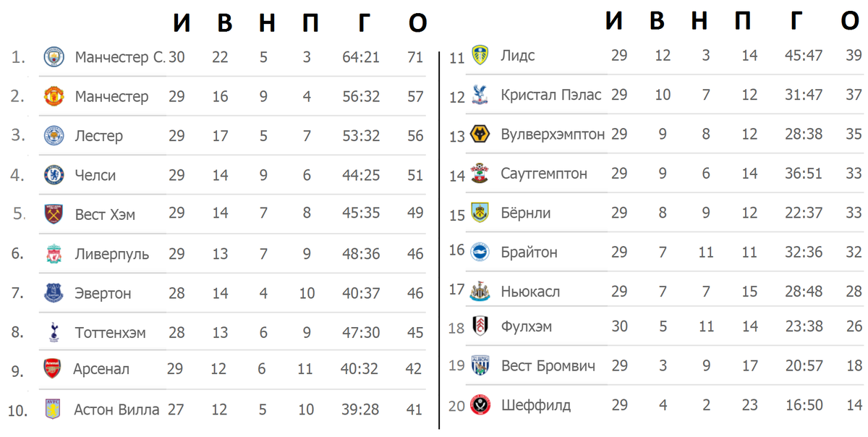The image size is (868, 437).
Task: Click the Брайтон team name
Action: pyautogui.click(x=529, y=253)
